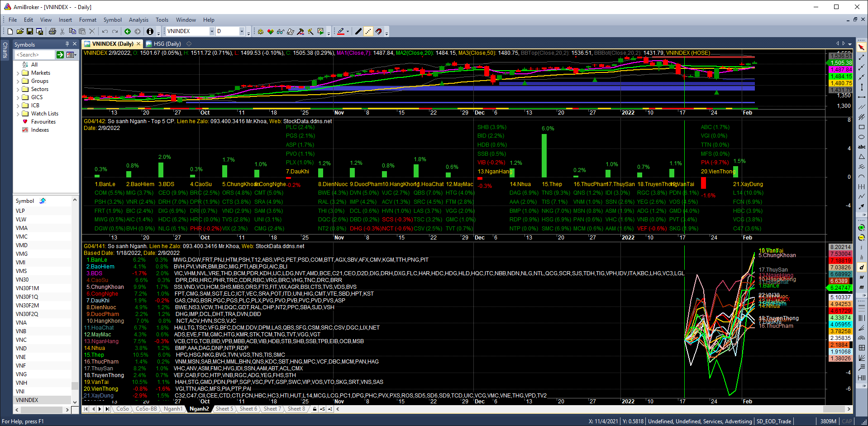Click the Analysis glasses icon
Viewport: 868px width, 426px height.
(x=281, y=31)
